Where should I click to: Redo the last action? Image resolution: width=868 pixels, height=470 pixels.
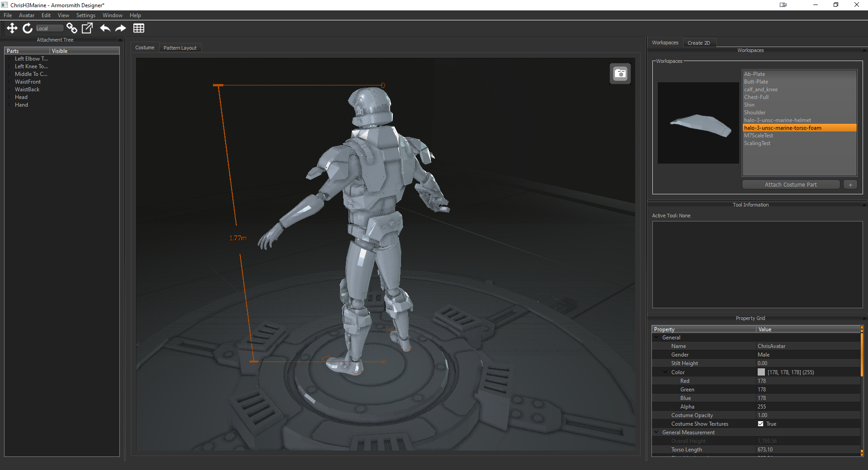121,28
